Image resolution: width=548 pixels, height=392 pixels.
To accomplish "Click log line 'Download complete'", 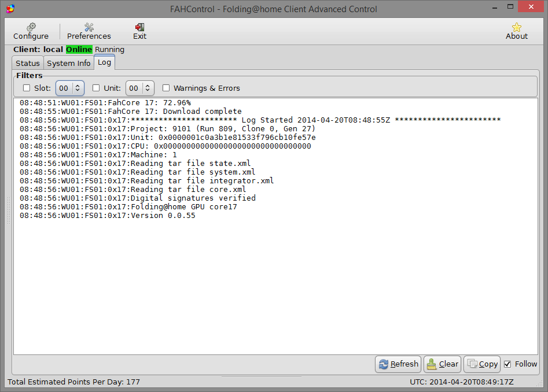I will 131,112.
